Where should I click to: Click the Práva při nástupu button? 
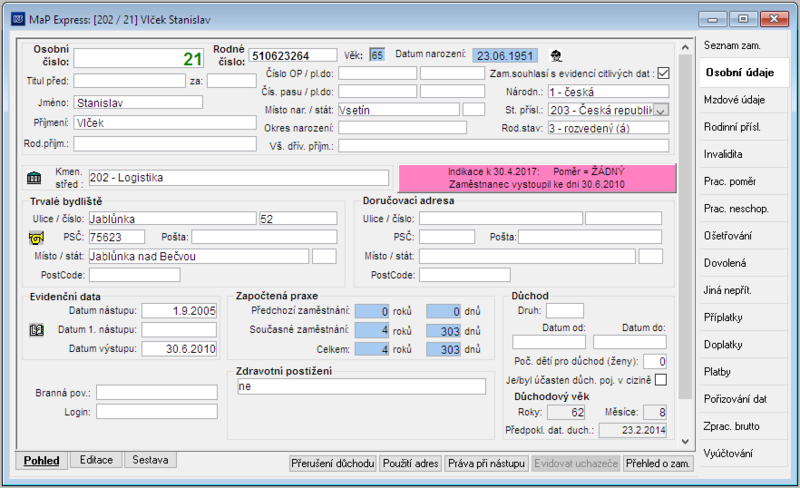(486, 463)
